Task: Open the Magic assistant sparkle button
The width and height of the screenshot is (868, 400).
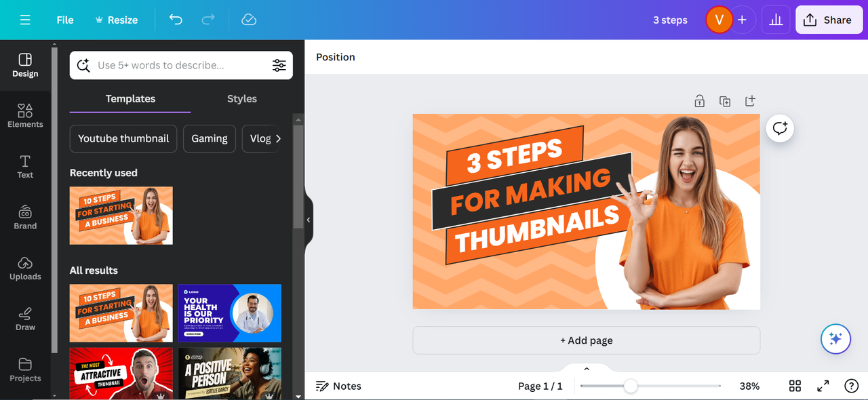Action: [835, 339]
